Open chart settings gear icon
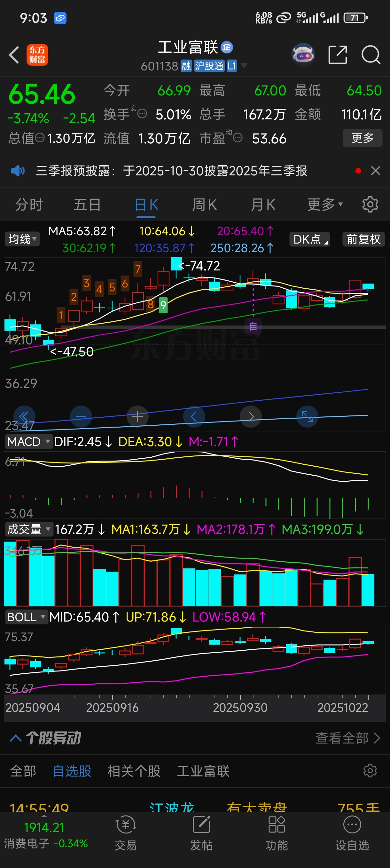390x868 pixels. click(x=370, y=205)
